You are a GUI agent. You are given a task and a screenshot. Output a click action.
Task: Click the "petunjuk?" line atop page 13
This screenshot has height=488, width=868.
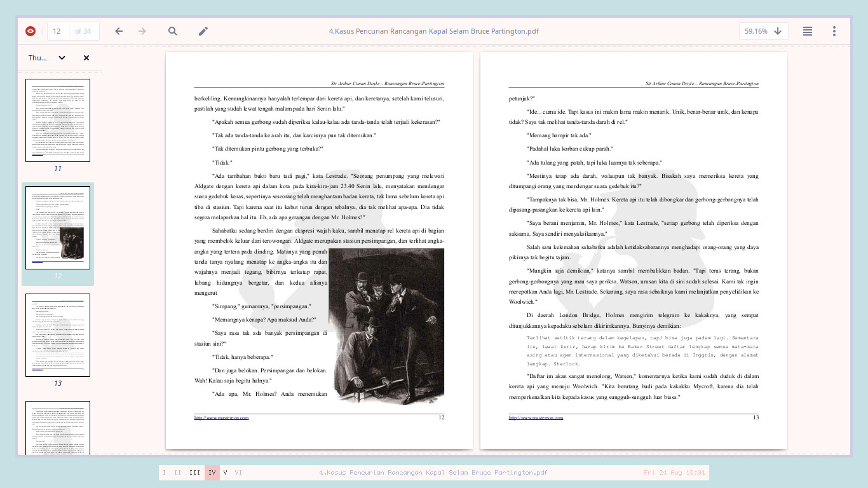click(522, 98)
